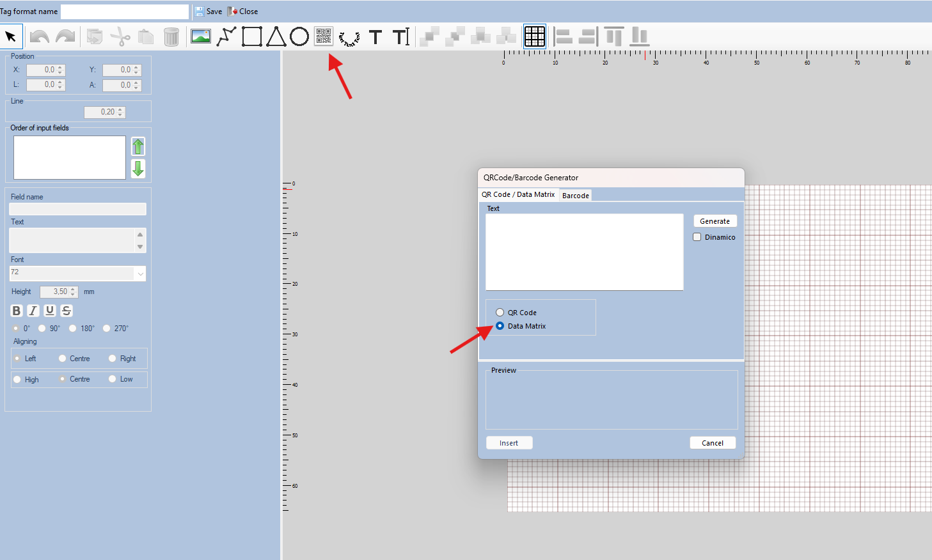The width and height of the screenshot is (932, 560).
Task: Select the polyline drawing tool
Action: [226, 36]
